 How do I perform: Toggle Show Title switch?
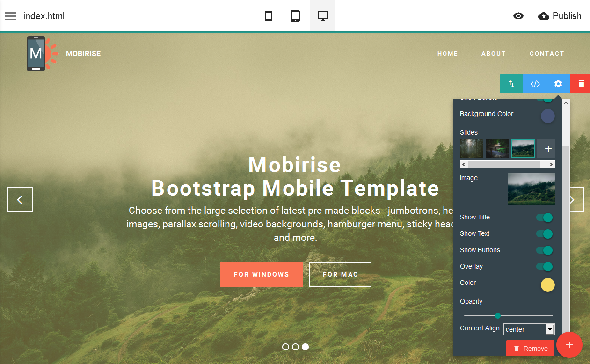(x=545, y=218)
